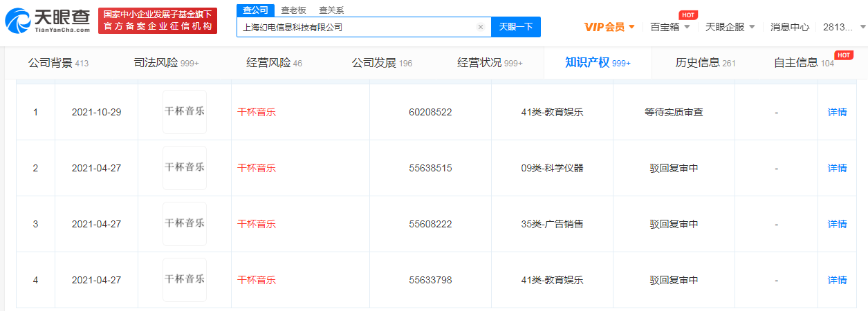The height and width of the screenshot is (311, 868).
Task: Select the 知识产权 999+ tab
Action: point(598,63)
